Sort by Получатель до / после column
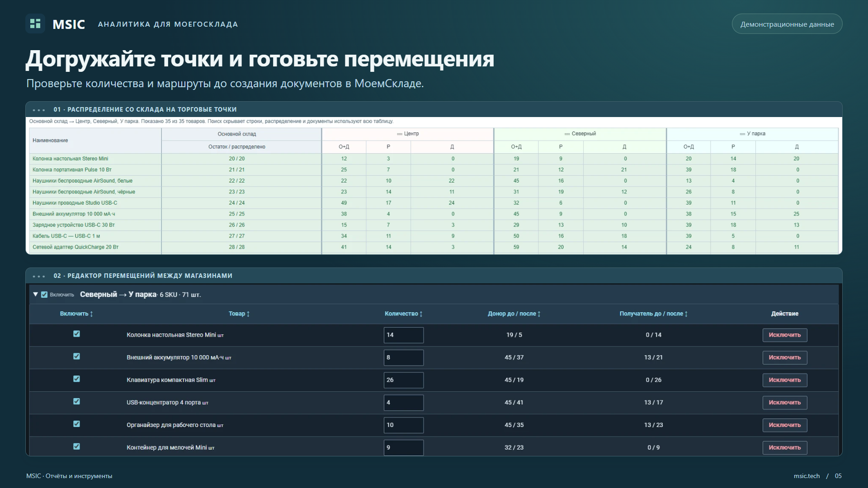Image resolution: width=868 pixels, height=488 pixels. click(x=653, y=314)
